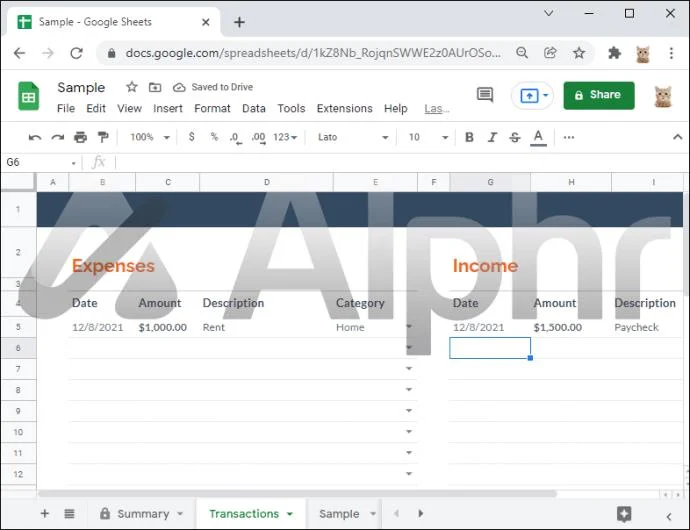This screenshot has height=530, width=690.
Task: Toggle bold formatting
Action: coord(469,137)
